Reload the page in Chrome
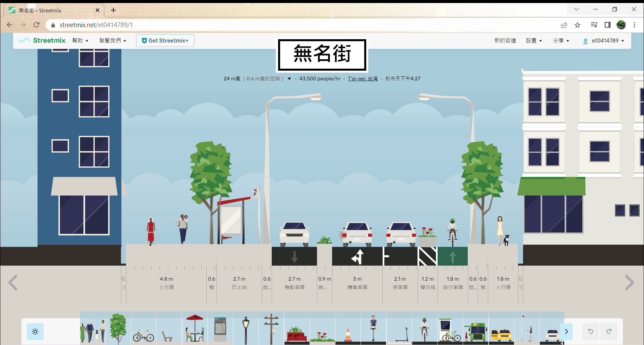Viewport: 644px width, 345px height. [x=37, y=25]
